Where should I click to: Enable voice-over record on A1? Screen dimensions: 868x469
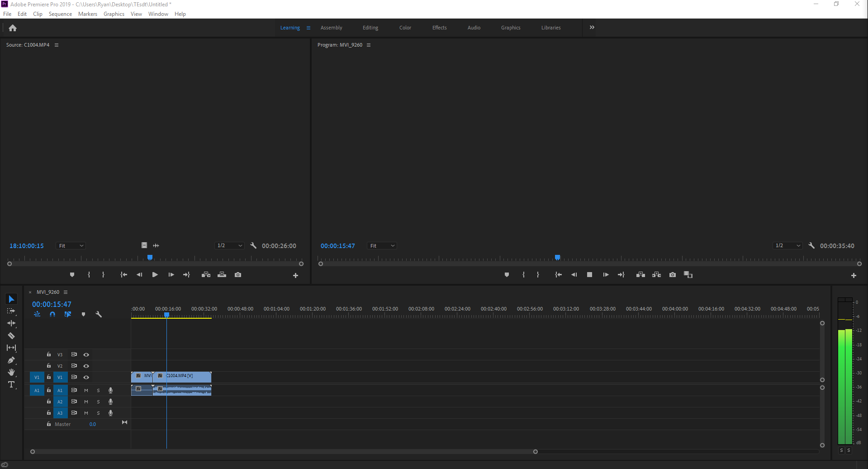110,390
